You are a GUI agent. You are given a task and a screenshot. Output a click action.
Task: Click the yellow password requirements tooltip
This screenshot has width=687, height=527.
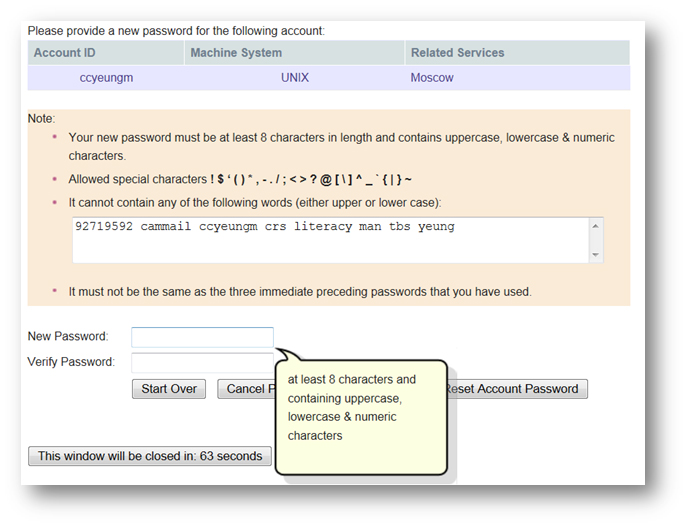(360, 415)
